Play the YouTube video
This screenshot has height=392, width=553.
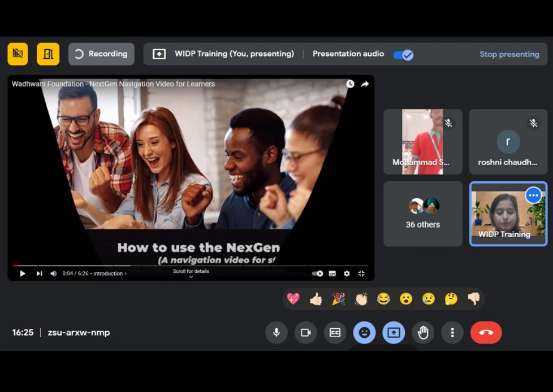(x=22, y=273)
